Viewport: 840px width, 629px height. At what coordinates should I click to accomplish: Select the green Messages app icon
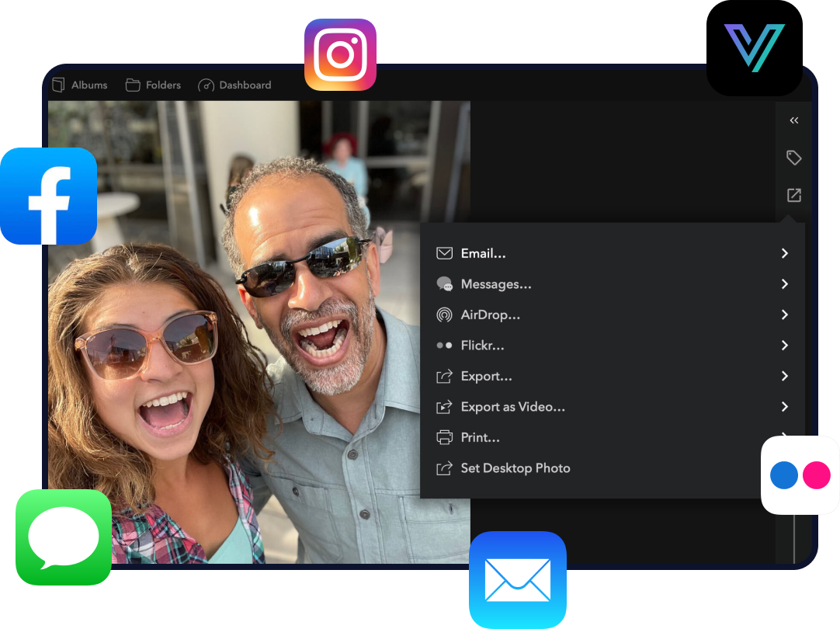tap(63, 537)
